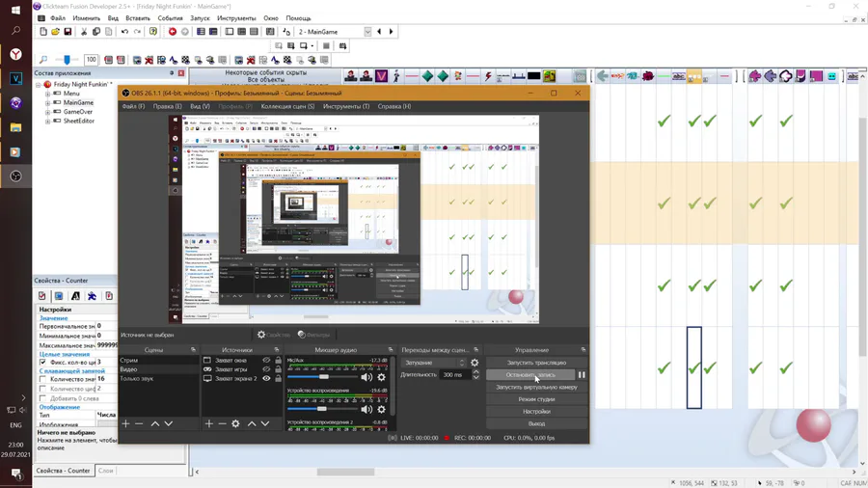Expand the MainGame frame in the tree
868x488 pixels.
coord(47,103)
